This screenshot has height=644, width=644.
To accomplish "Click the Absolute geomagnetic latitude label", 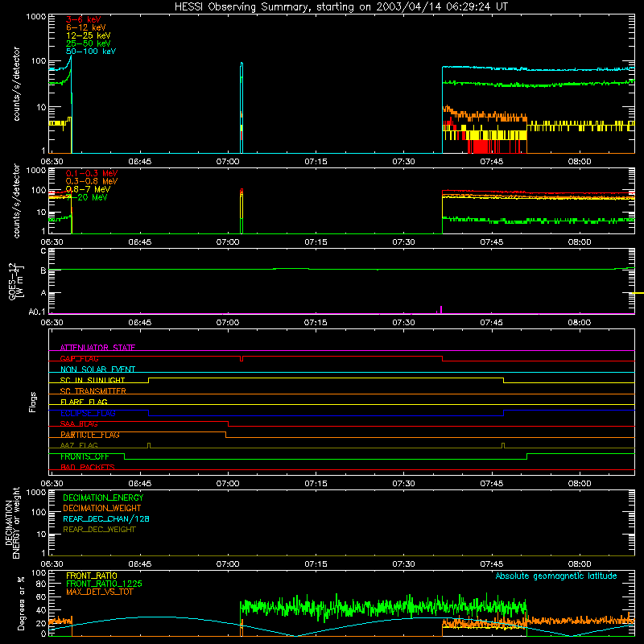I will pyautogui.click(x=556, y=576).
